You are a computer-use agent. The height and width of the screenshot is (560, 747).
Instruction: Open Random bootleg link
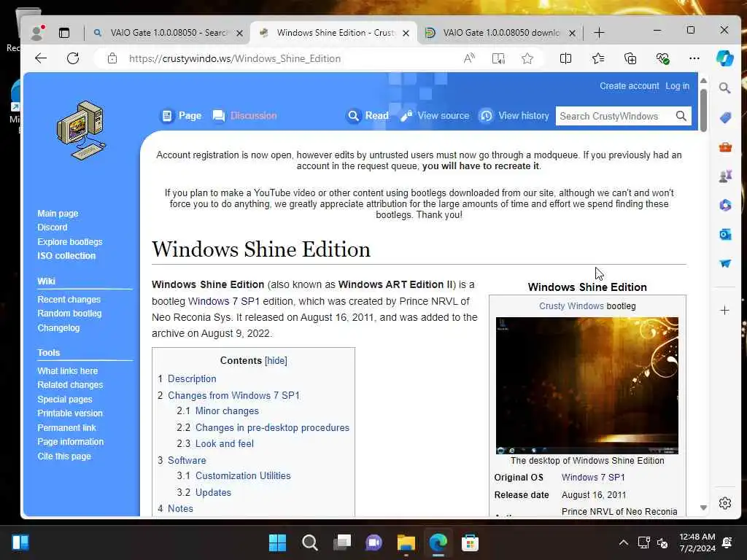(x=69, y=314)
